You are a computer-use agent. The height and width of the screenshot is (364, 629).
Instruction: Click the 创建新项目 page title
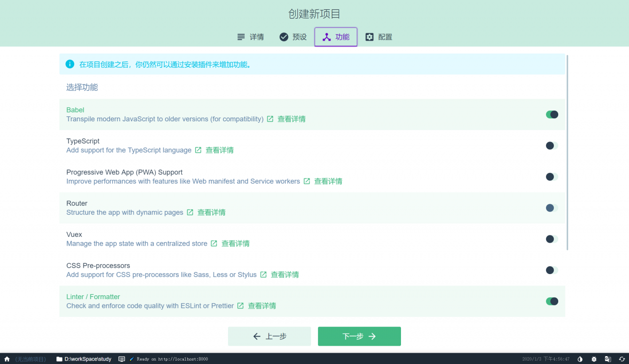click(x=314, y=14)
